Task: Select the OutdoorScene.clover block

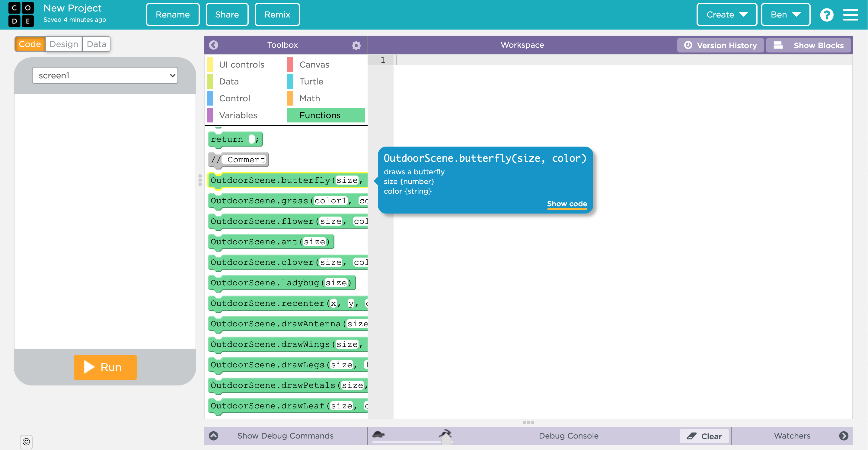Action: coord(287,262)
